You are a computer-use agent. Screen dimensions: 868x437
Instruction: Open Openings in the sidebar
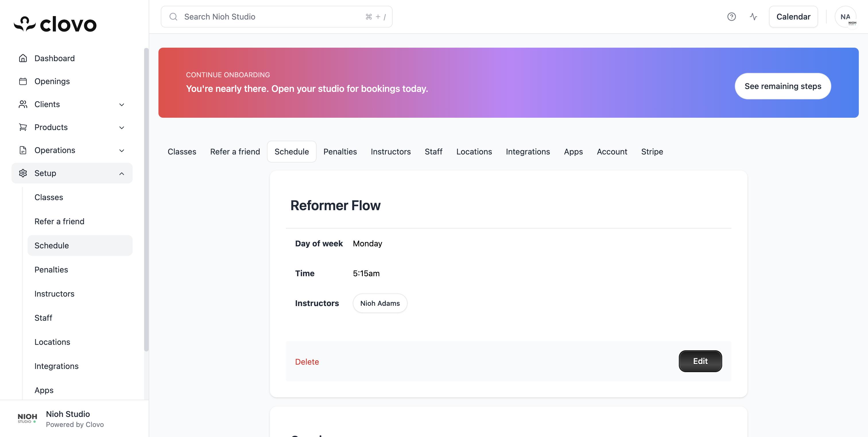tap(72, 81)
